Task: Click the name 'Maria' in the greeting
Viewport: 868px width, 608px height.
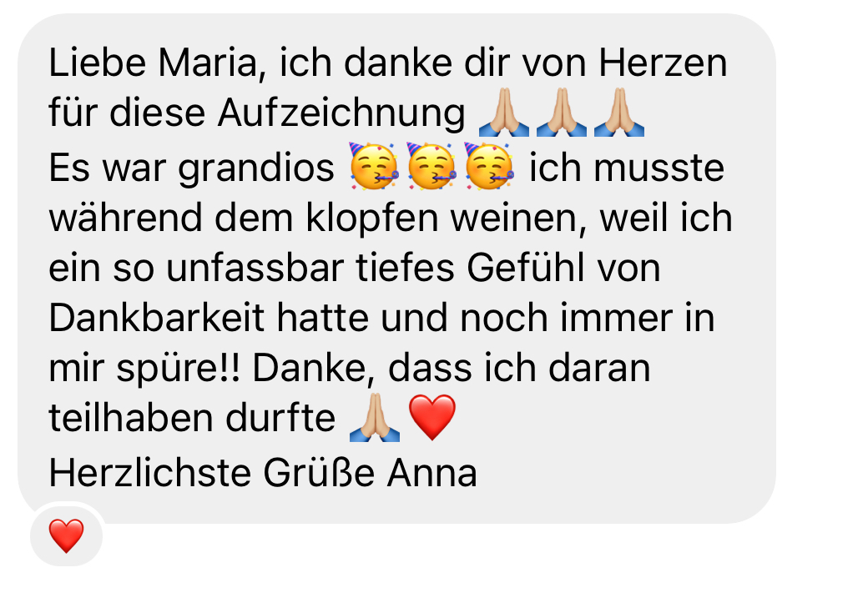Action: tap(208, 63)
